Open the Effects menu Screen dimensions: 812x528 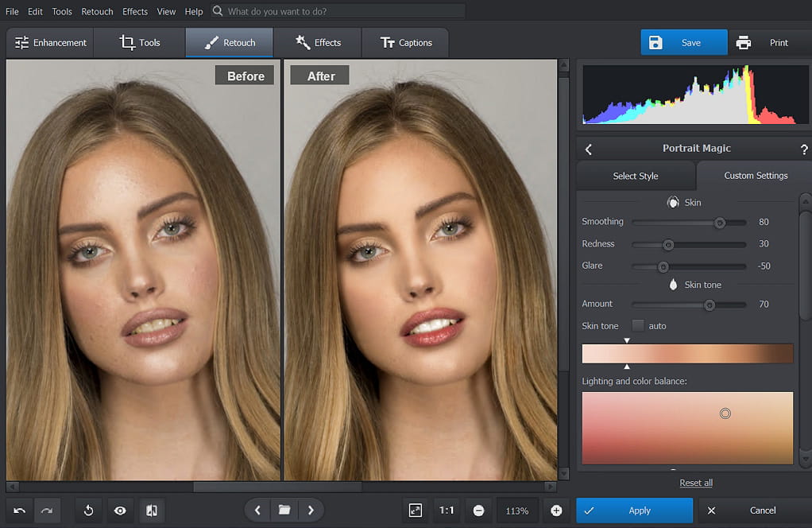[135, 12]
